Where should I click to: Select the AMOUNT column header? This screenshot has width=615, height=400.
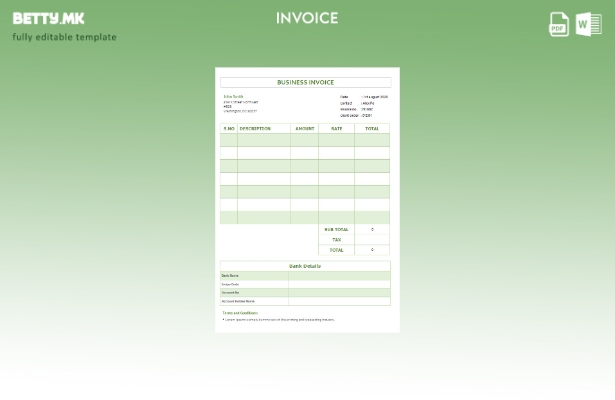point(305,128)
